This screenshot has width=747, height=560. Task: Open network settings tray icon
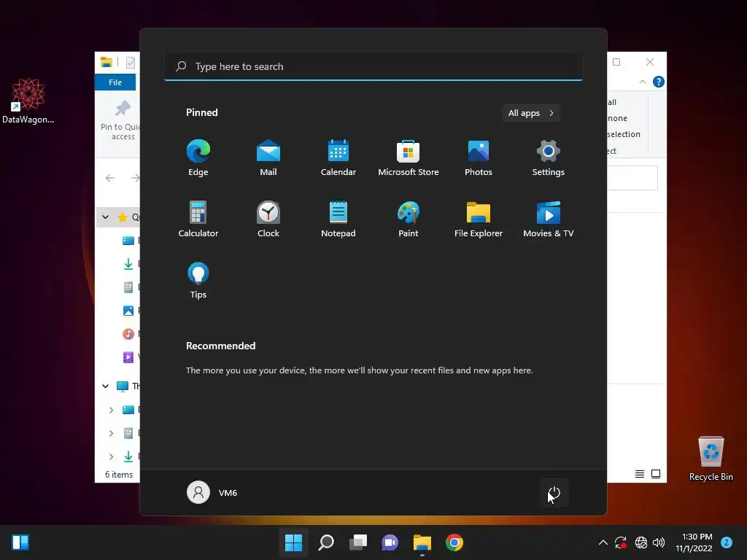click(x=640, y=542)
